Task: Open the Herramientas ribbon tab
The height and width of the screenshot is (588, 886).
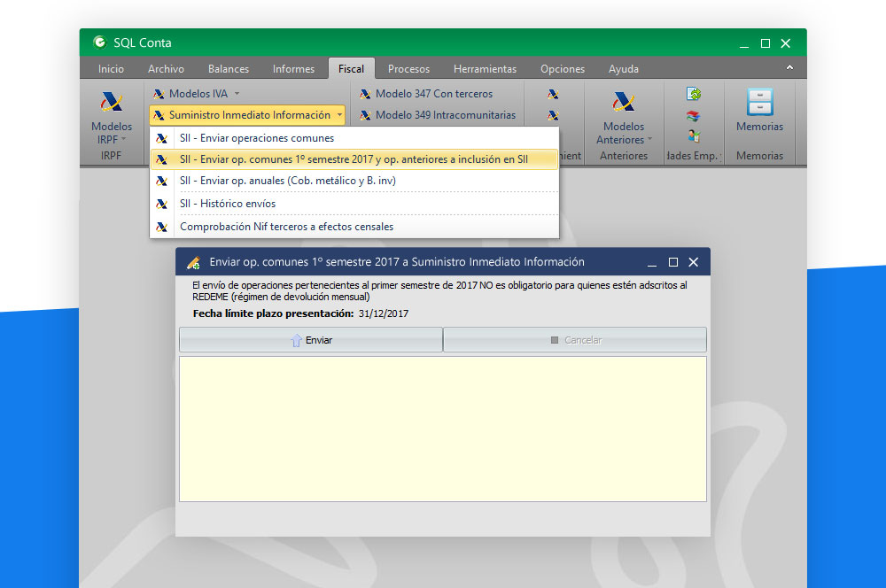Action: click(485, 69)
